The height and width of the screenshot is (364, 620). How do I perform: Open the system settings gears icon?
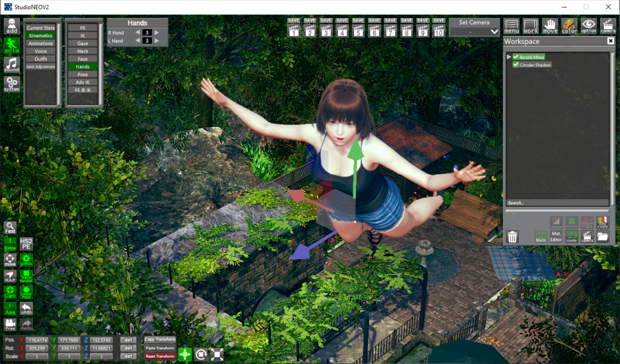(x=11, y=84)
